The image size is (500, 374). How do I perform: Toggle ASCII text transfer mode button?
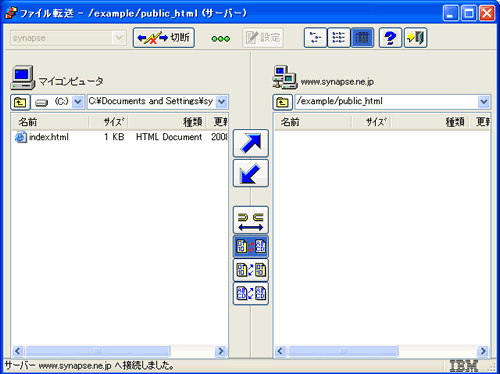point(251,293)
